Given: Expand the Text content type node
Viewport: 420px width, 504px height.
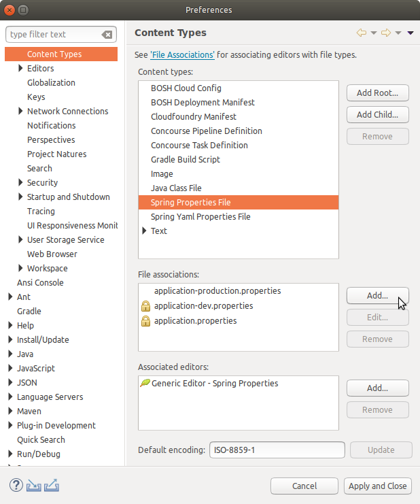Looking at the screenshot, I should pyautogui.click(x=144, y=231).
